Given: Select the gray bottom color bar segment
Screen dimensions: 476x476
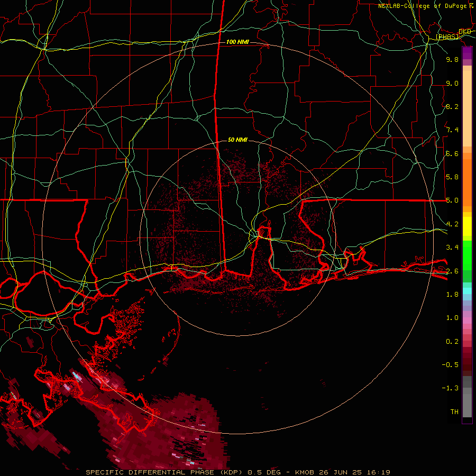Looking at the screenshot, I should point(467,405).
